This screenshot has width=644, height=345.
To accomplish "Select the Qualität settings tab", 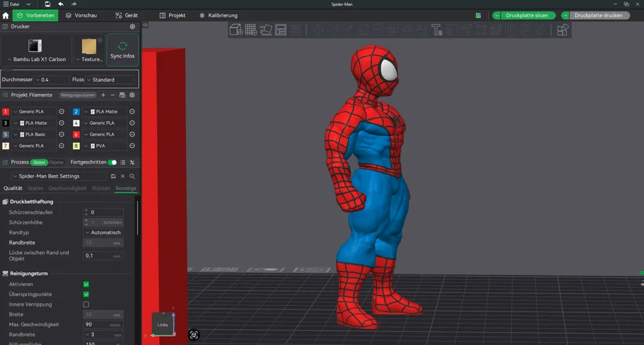I will (13, 188).
